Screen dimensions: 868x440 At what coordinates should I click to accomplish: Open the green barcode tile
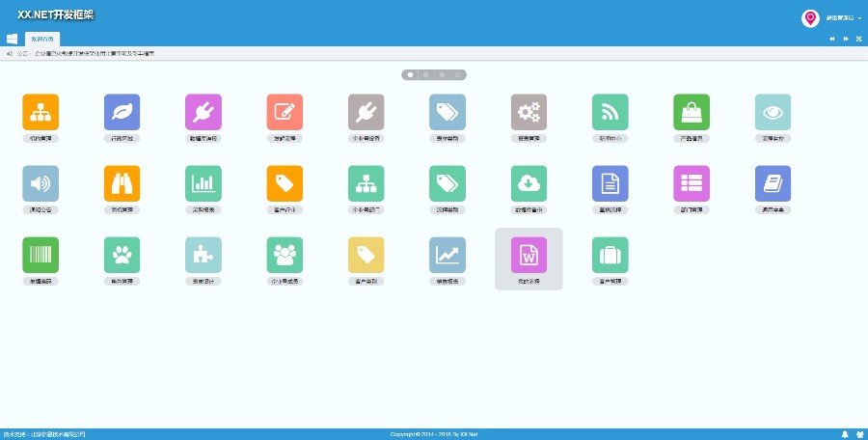[41, 255]
